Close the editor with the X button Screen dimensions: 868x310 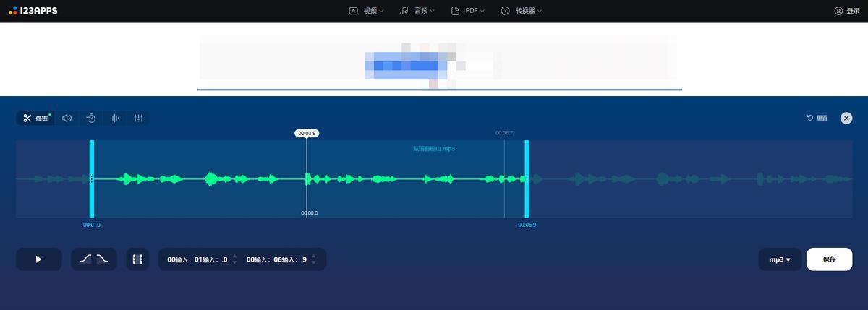coord(846,118)
